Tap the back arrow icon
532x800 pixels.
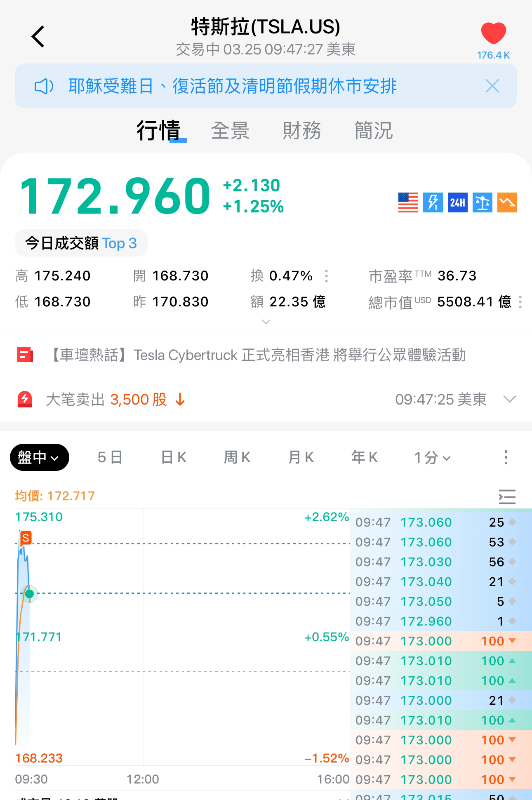click(38, 37)
